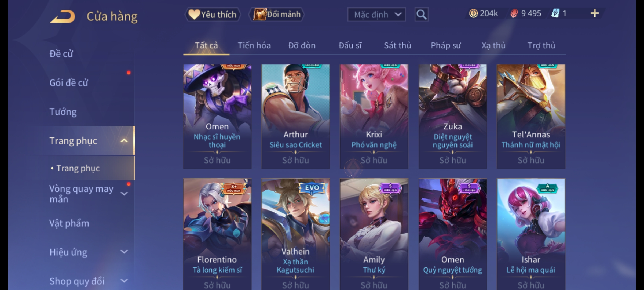The height and width of the screenshot is (290, 644).
Task: Expand Shop quy đổi section
Action: point(124,281)
